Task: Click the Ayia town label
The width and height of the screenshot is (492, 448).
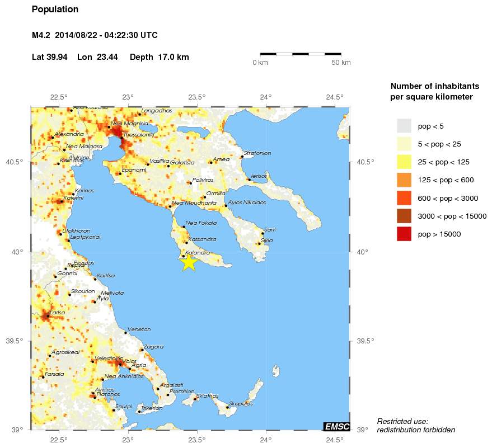Action: (x=102, y=299)
